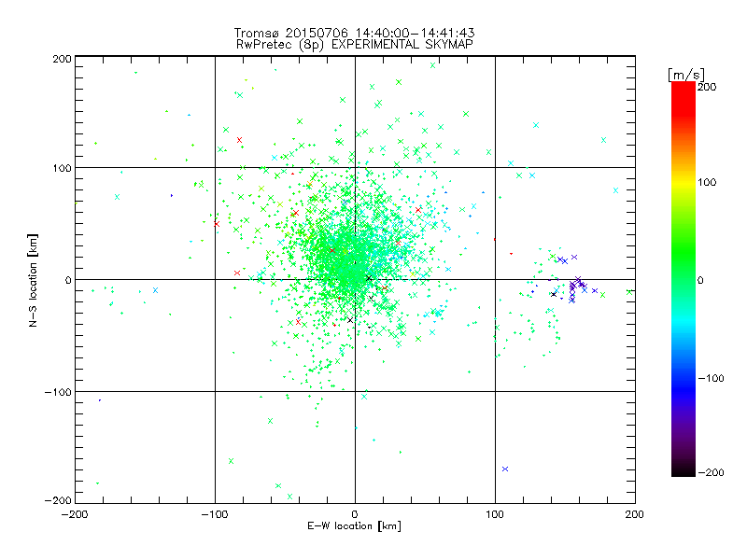Click the lone cyan X marker near the −150 km E-W tick
This screenshot has width=747, height=560.
pyautogui.click(x=155, y=290)
